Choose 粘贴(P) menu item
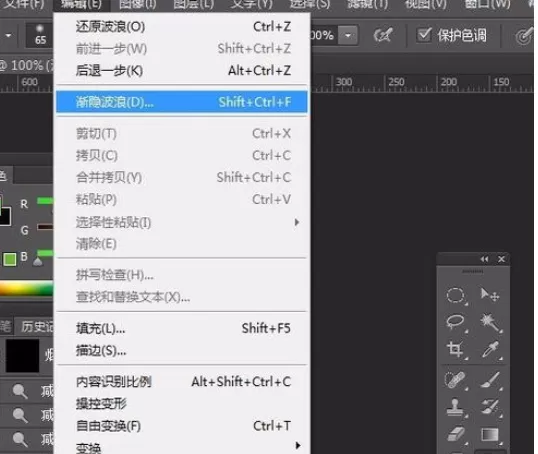538x454 pixels. click(x=182, y=199)
